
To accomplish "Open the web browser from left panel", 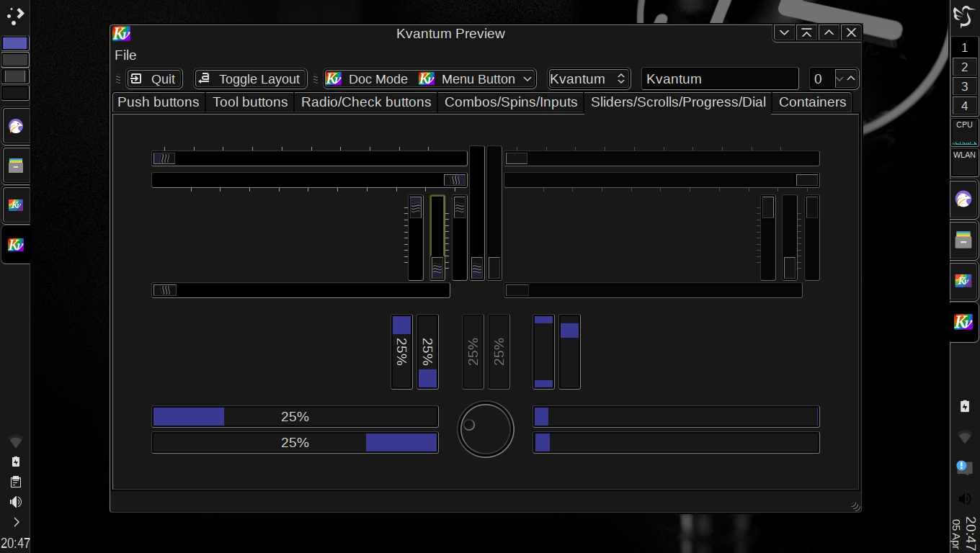I will click(16, 127).
